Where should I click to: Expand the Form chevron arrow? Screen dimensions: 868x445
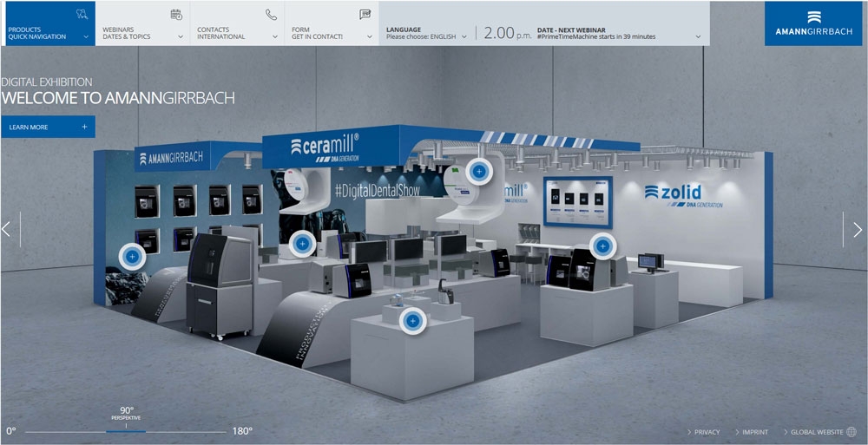coord(370,37)
